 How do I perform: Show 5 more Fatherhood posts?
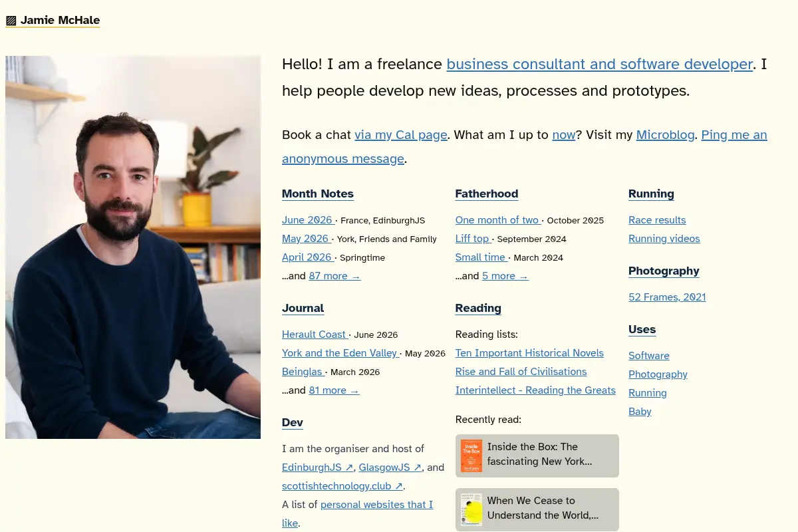click(505, 276)
